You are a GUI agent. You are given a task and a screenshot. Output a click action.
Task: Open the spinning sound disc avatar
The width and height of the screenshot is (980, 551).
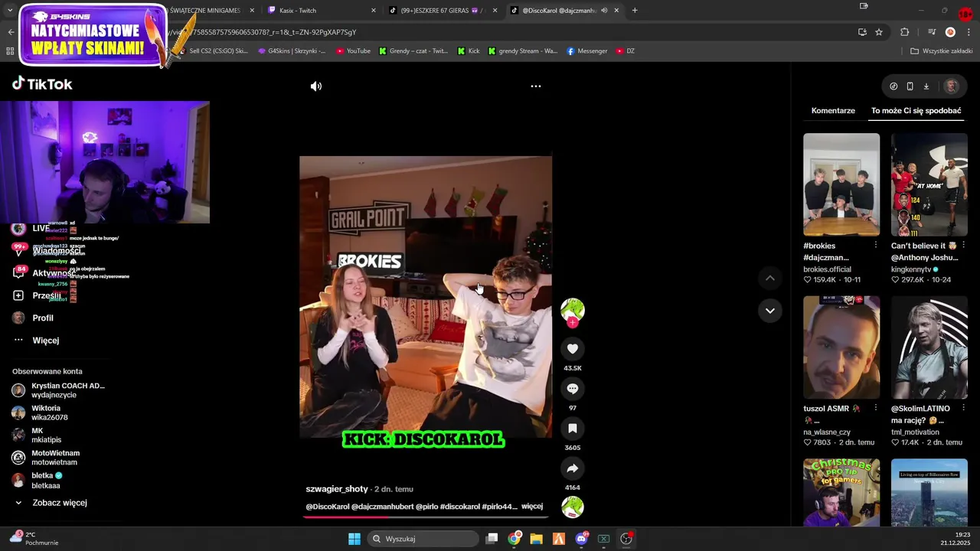tap(572, 507)
